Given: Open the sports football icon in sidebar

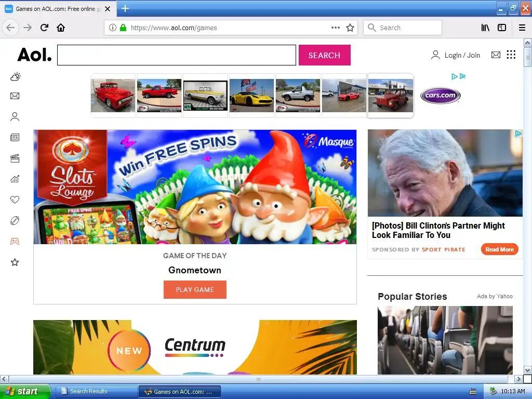Looking at the screenshot, I should coord(15,220).
